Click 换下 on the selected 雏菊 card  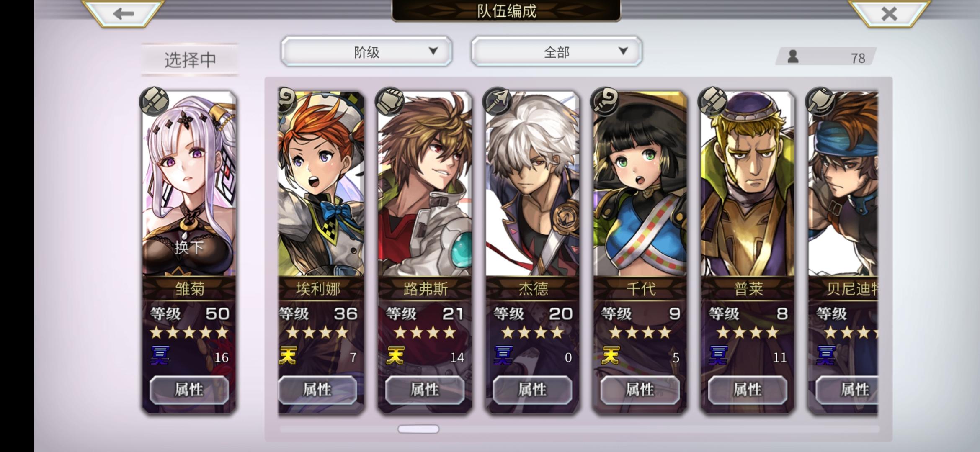189,247
